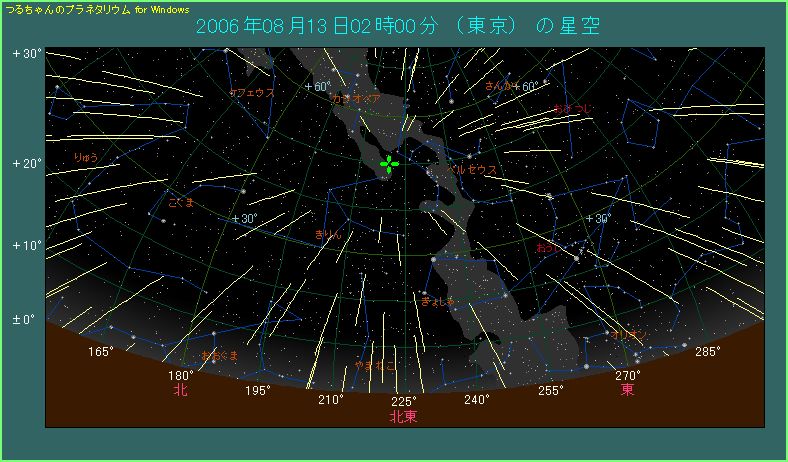Click the ケフェウス constellation label
This screenshot has width=788, height=462.
pos(252,93)
